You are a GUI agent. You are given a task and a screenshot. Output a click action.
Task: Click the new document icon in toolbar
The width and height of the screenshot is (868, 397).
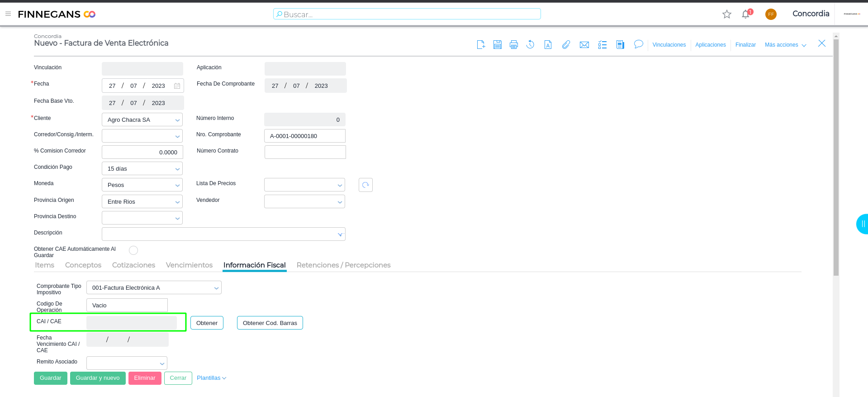(x=481, y=45)
